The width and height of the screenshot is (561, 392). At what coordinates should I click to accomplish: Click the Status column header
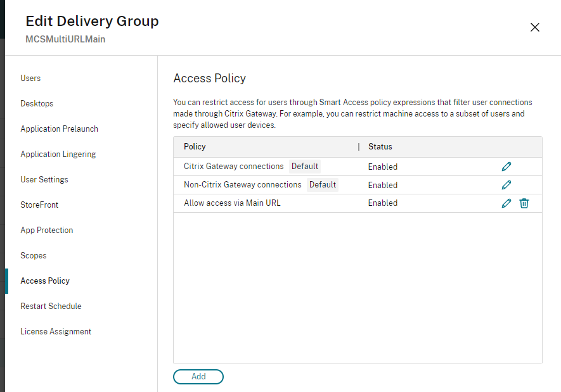pyautogui.click(x=380, y=146)
